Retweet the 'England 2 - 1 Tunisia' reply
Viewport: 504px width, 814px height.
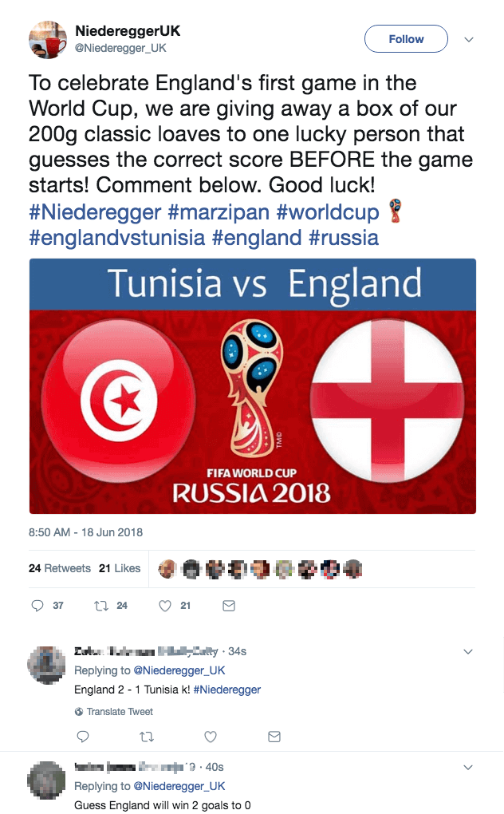click(x=146, y=737)
